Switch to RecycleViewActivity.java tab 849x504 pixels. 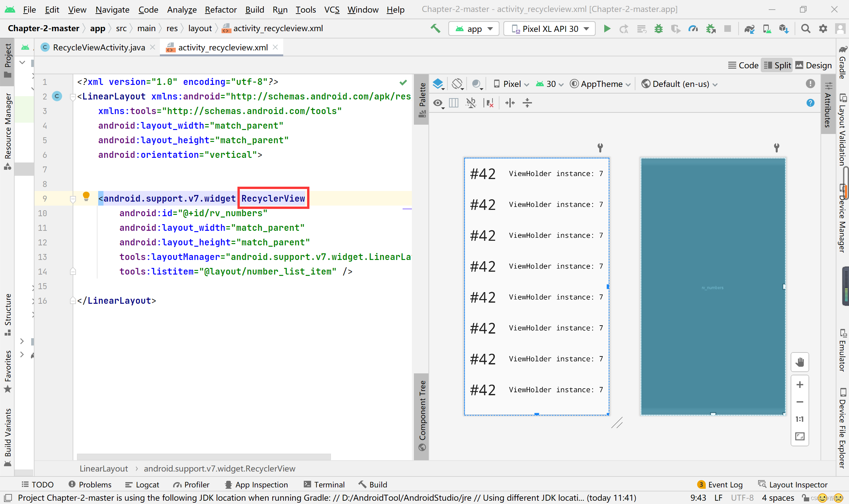pos(98,47)
